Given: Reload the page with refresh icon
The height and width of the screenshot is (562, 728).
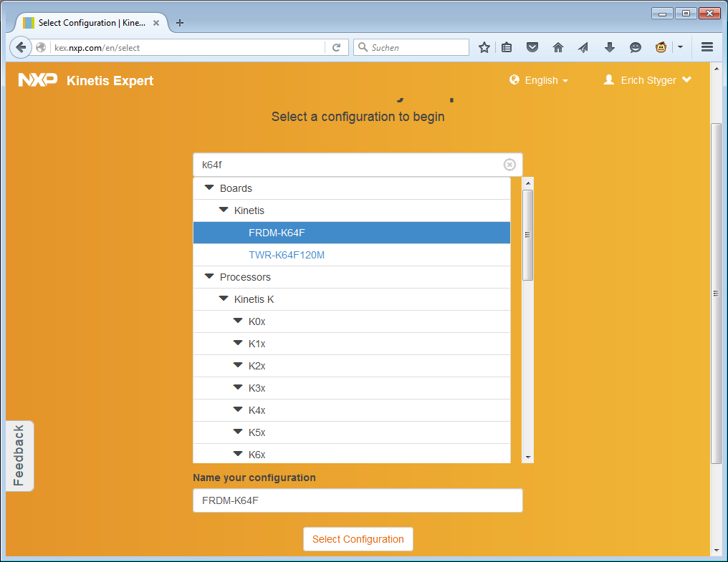Looking at the screenshot, I should (x=336, y=47).
